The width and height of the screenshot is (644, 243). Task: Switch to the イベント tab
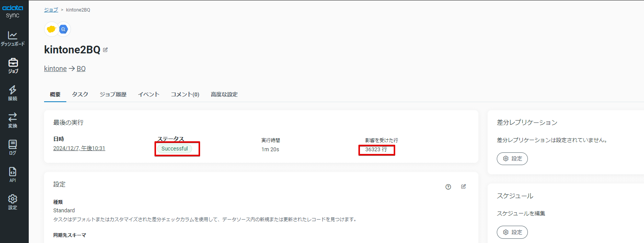coord(149,94)
